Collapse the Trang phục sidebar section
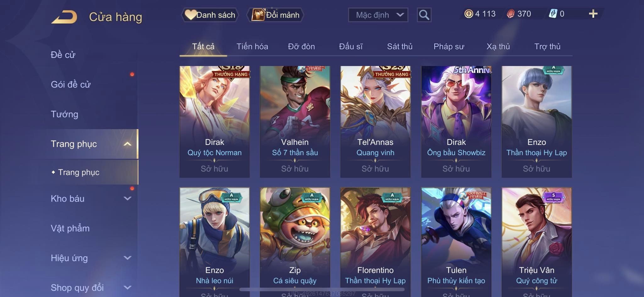Image resolution: width=644 pixels, height=297 pixels. [127, 144]
